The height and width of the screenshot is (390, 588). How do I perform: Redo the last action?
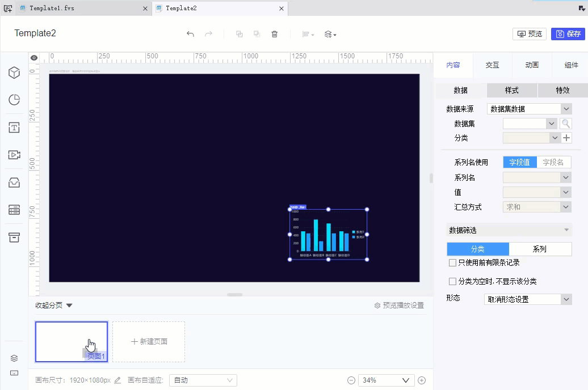coord(208,34)
